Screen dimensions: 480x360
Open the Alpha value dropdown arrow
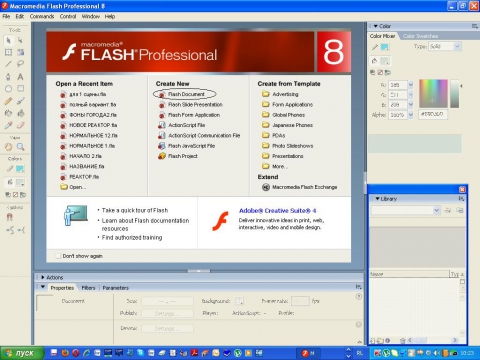coord(411,114)
